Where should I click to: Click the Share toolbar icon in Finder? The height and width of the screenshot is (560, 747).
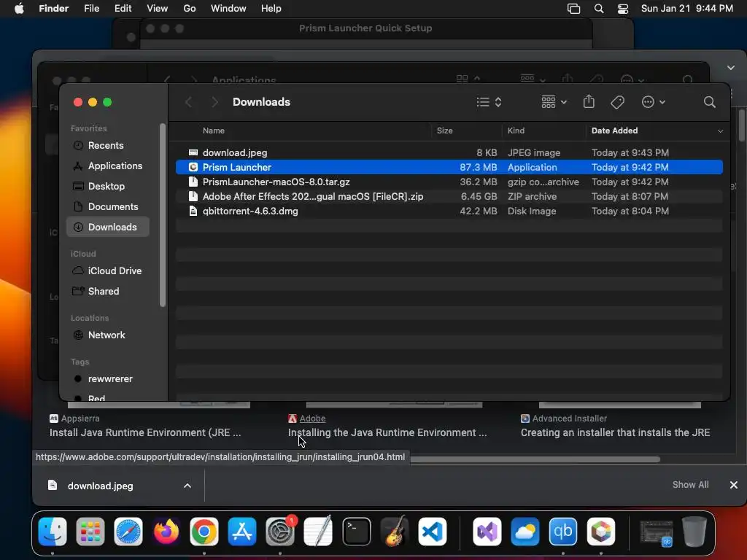(x=589, y=101)
